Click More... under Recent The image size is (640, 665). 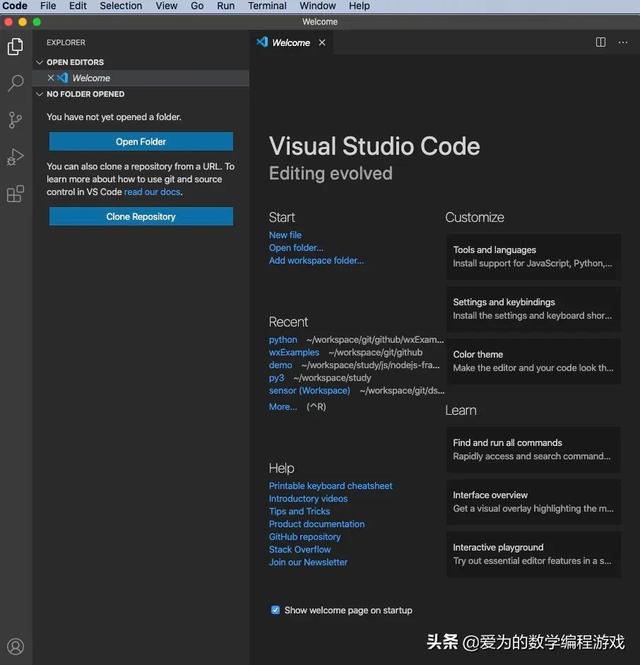283,407
